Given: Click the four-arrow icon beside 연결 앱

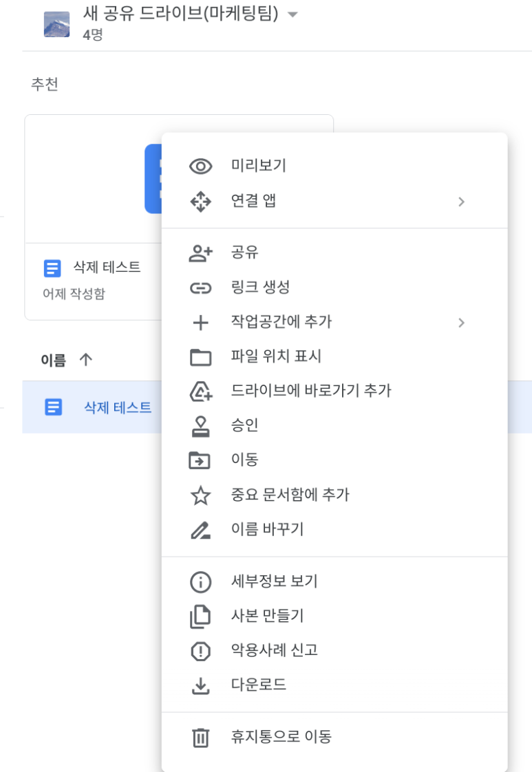Looking at the screenshot, I should (200, 202).
